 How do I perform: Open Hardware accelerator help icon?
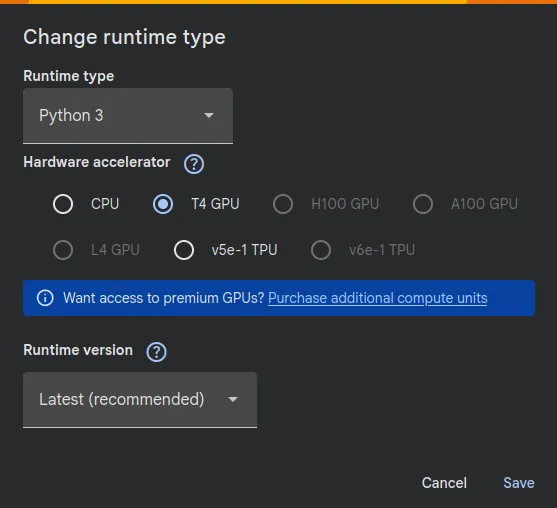[194, 164]
